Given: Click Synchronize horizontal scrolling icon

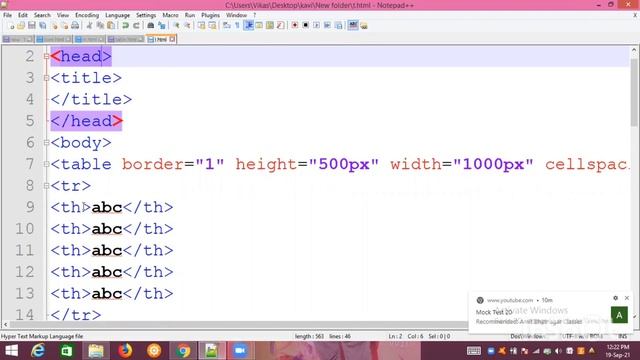Looking at the screenshot, I should (x=212, y=25).
